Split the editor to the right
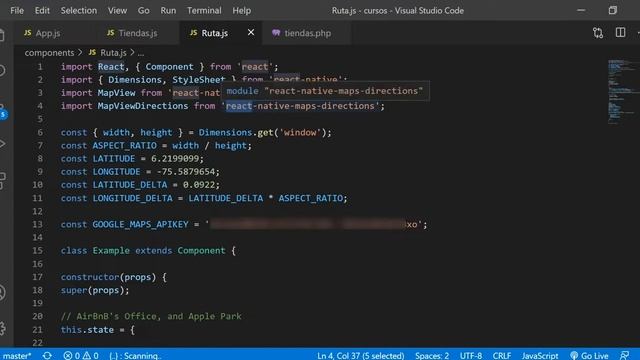This screenshot has height=360, width=640. pyautogui.click(x=620, y=33)
